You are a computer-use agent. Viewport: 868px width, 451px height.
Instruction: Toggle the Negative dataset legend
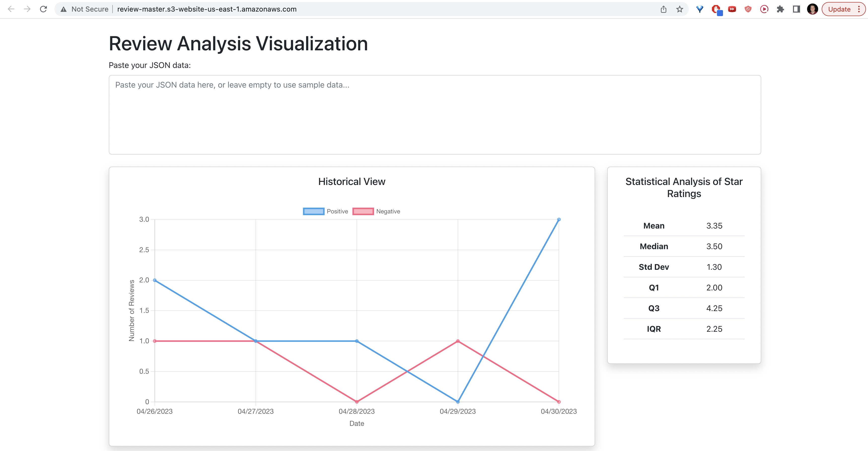click(376, 211)
